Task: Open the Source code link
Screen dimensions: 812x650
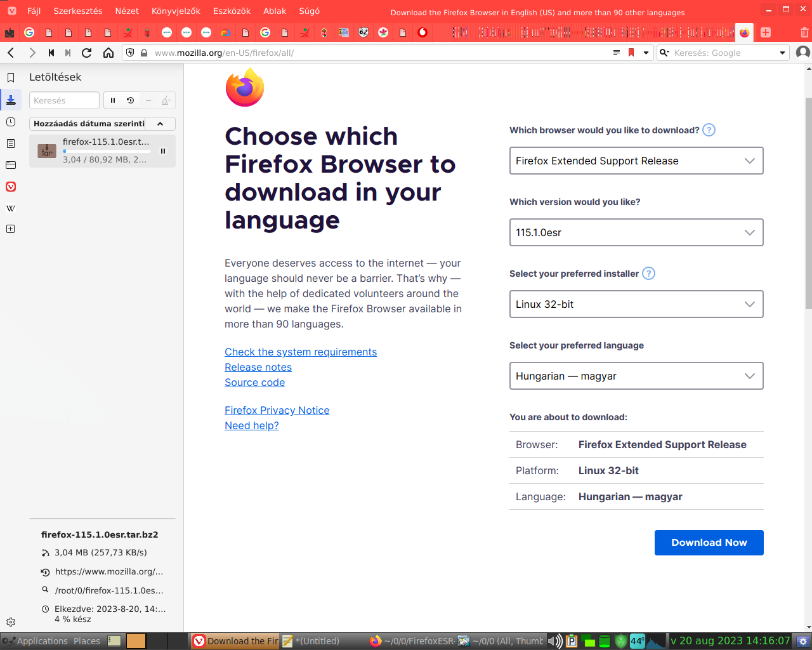Action: click(255, 382)
